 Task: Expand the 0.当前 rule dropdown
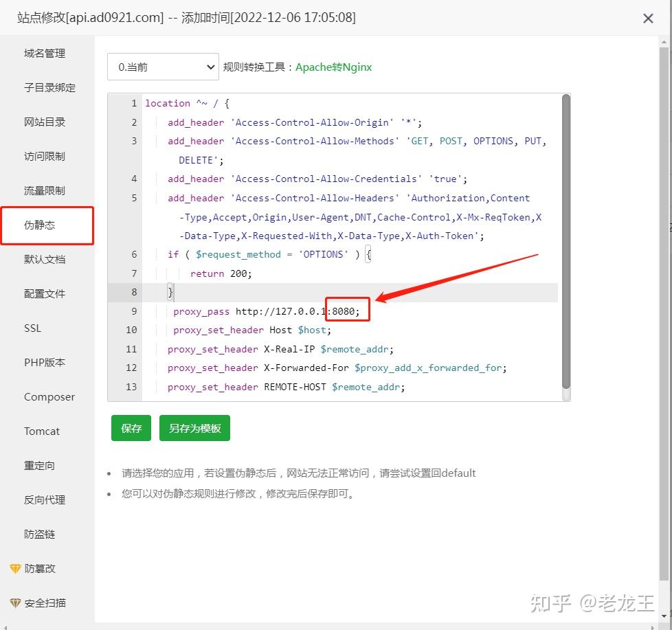pyautogui.click(x=162, y=67)
